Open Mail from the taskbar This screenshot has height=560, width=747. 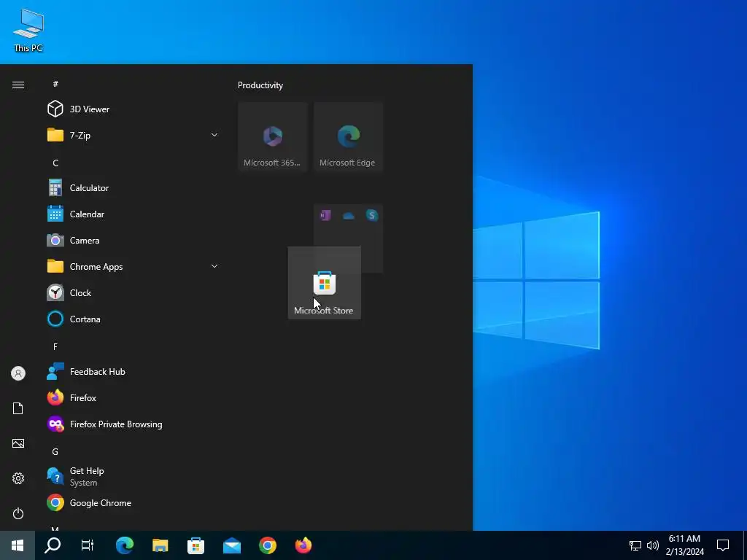pyautogui.click(x=232, y=545)
